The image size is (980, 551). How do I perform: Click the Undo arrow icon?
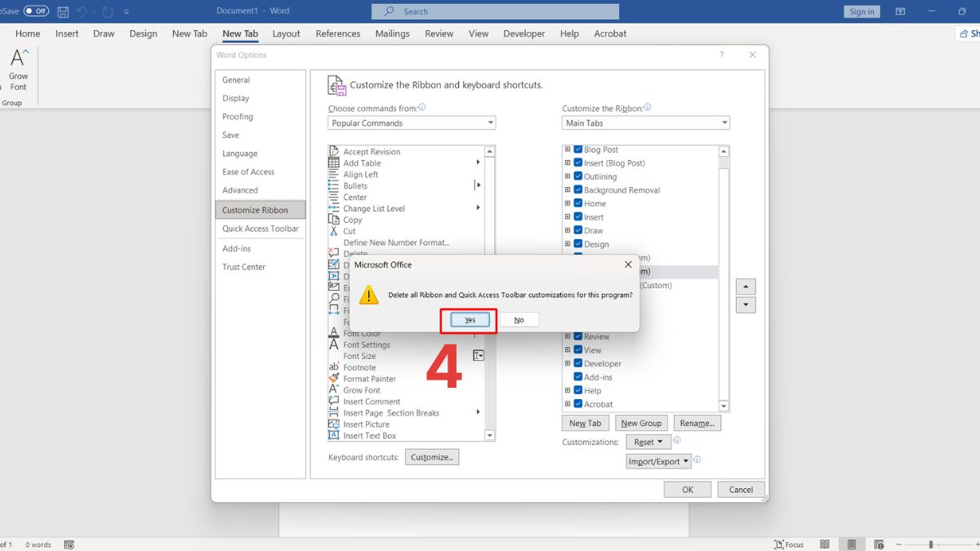83,11
